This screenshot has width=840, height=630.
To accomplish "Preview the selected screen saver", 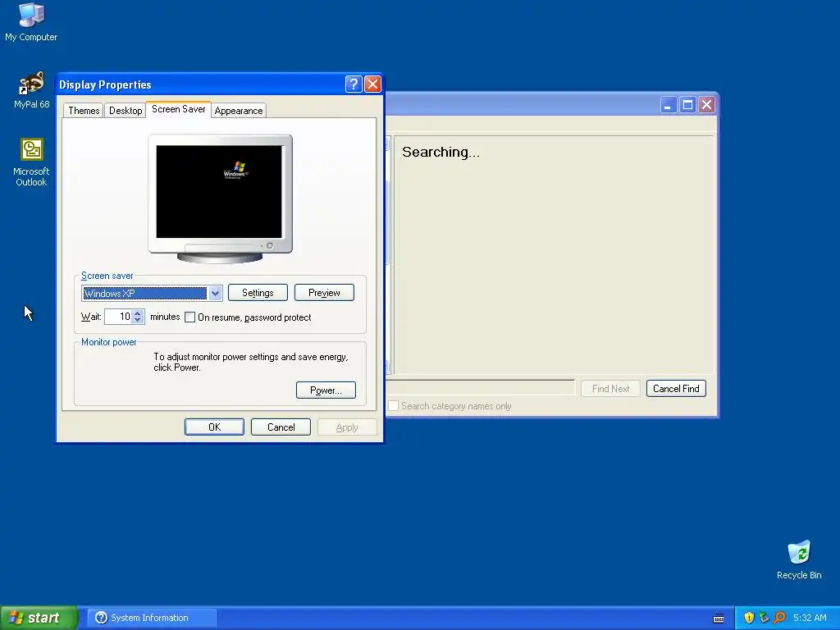I will (x=324, y=293).
